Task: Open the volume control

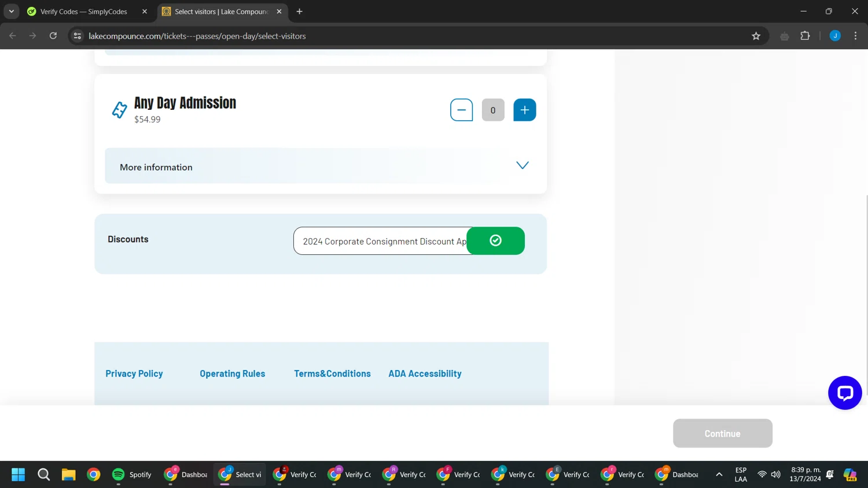Action: click(776, 475)
